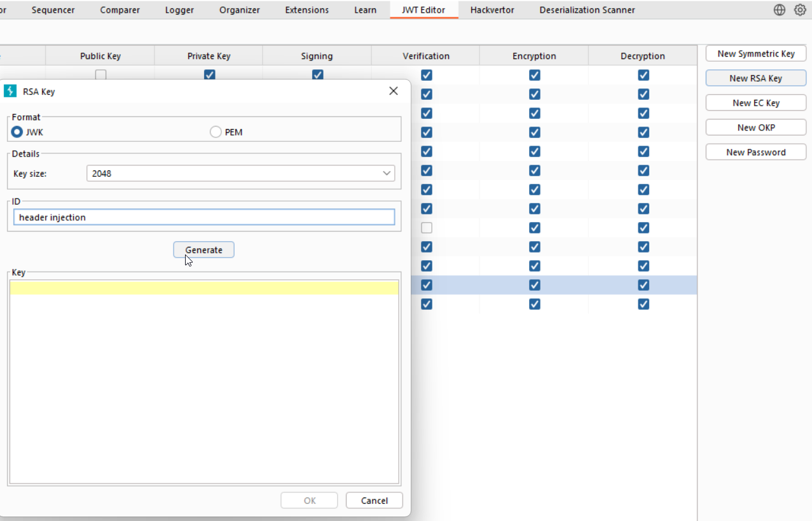Screen dimensions: 812x521
Task: Open Burp settings via the gear icon
Action: (x=799, y=10)
